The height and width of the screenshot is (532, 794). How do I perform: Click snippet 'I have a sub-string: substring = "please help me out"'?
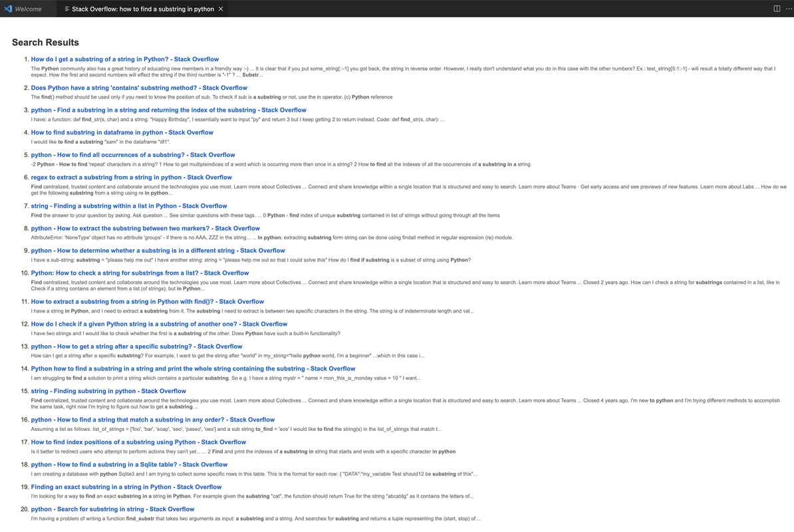tap(251, 260)
